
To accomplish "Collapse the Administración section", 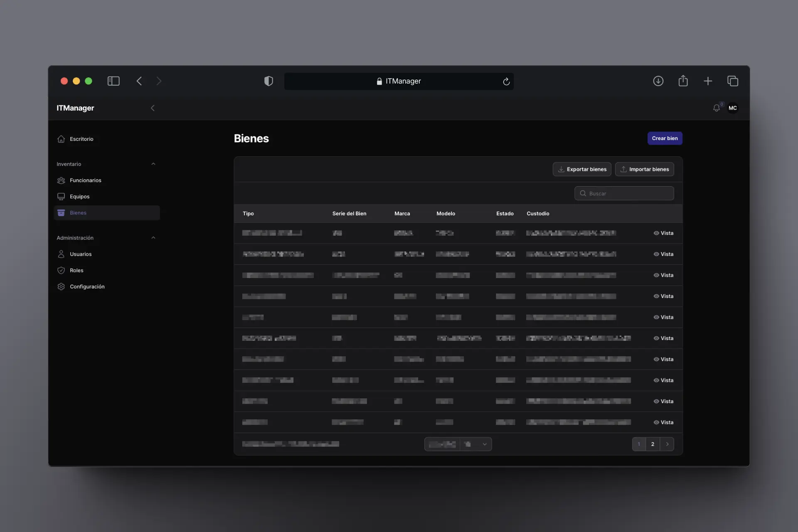I will pos(153,238).
